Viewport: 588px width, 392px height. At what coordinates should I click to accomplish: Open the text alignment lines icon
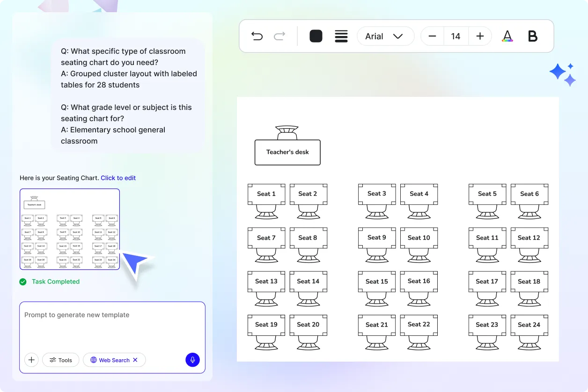point(341,36)
